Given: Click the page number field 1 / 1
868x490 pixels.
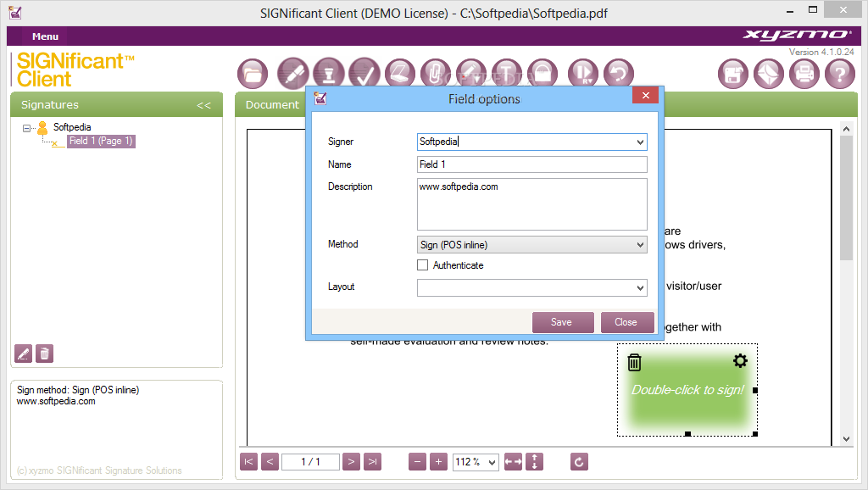Looking at the screenshot, I should 310,461.
